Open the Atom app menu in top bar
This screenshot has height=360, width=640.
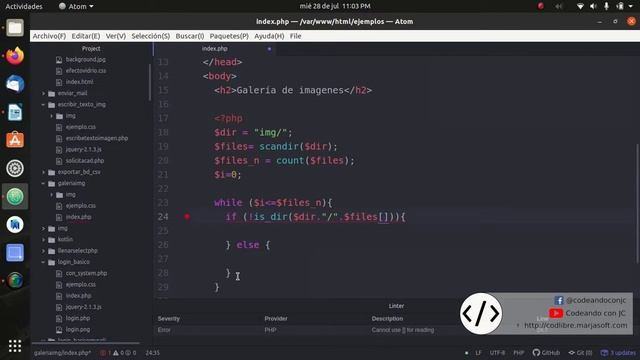(x=76, y=6)
